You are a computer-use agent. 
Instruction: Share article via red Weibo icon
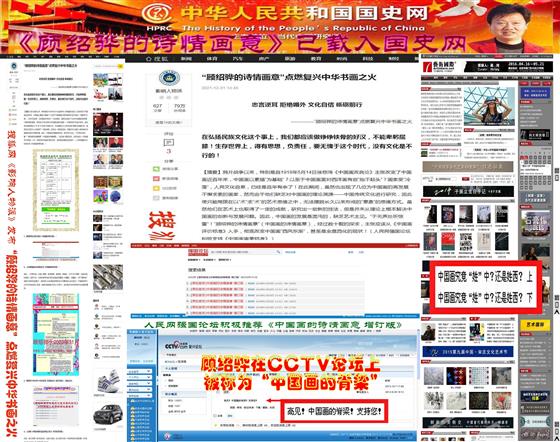(156, 179)
